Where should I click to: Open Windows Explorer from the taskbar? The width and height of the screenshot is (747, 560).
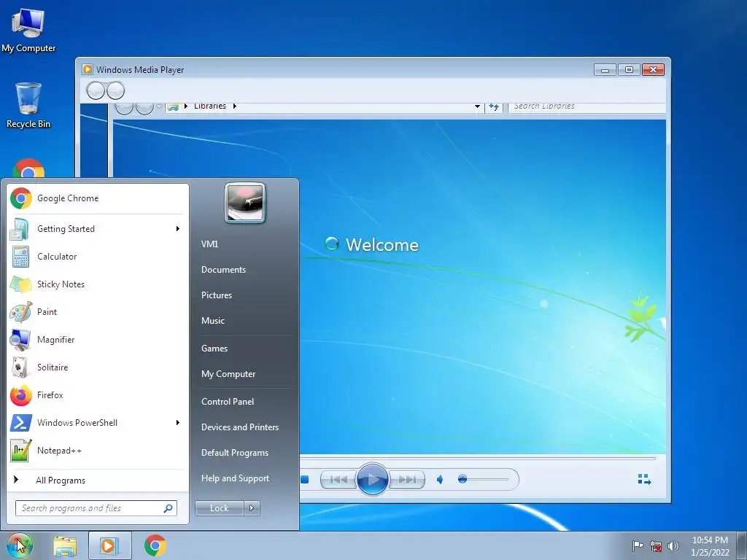(x=65, y=545)
